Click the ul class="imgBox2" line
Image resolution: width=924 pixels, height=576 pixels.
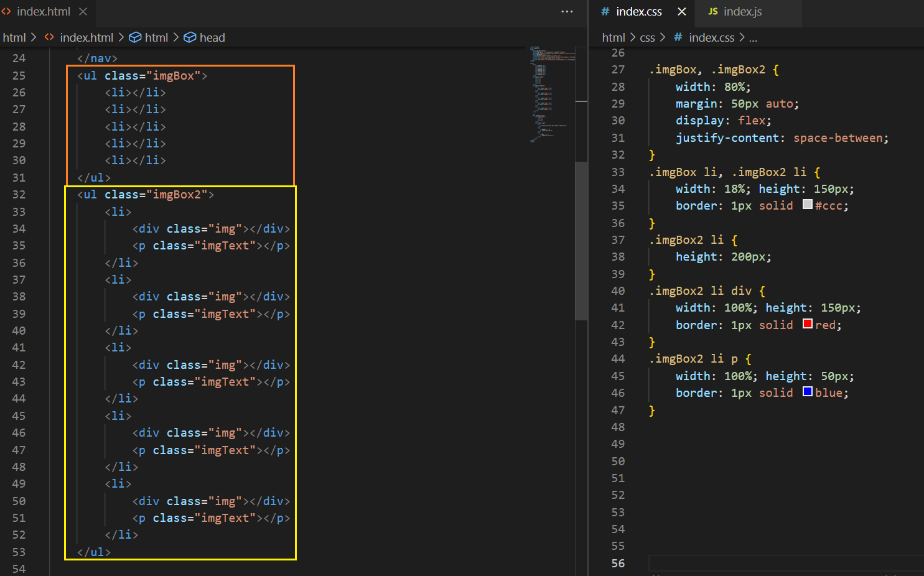tap(146, 195)
